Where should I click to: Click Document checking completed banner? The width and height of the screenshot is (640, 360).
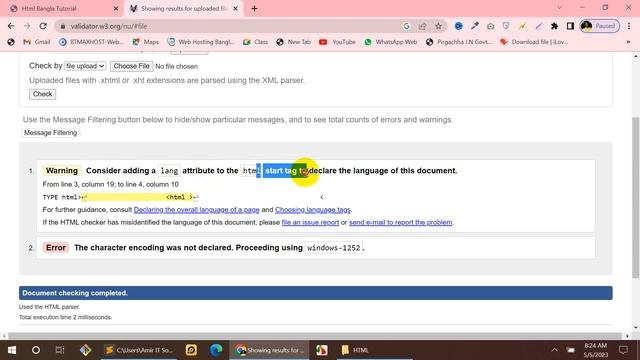point(316,293)
